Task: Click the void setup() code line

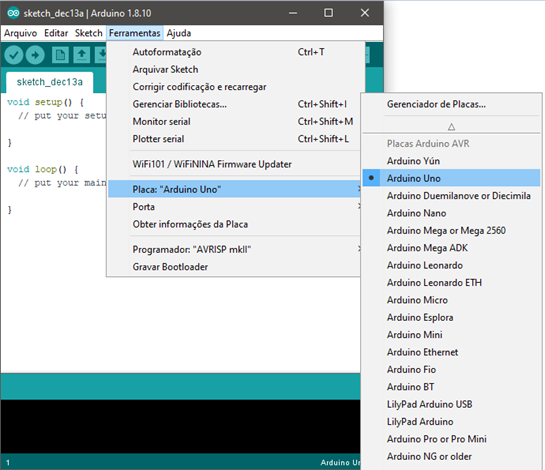Action: coord(46,102)
